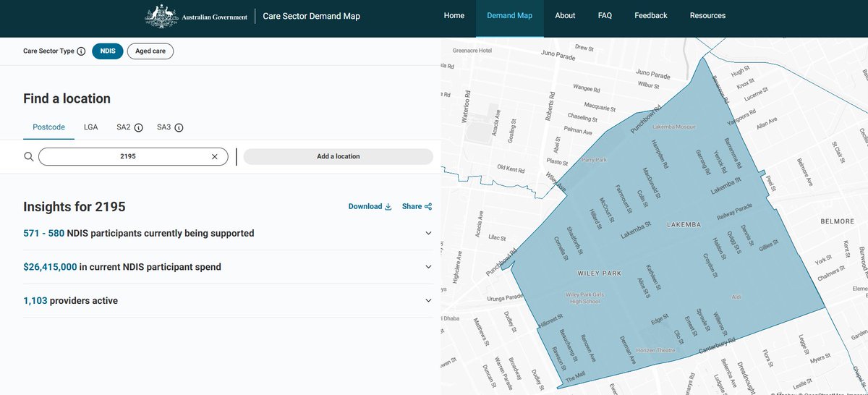
Task: Click the Share network icon
Action: click(x=428, y=207)
